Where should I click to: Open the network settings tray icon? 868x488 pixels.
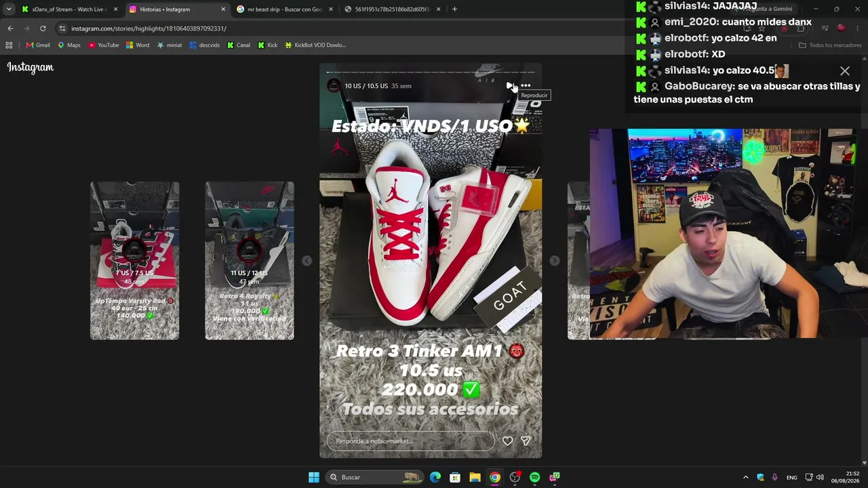[x=809, y=477]
